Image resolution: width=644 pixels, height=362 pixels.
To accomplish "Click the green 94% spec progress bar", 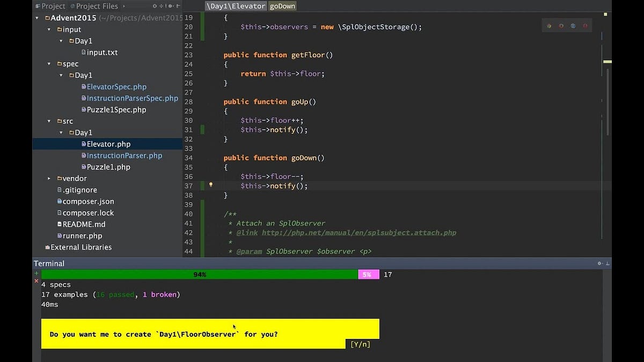I will click(x=200, y=274).
